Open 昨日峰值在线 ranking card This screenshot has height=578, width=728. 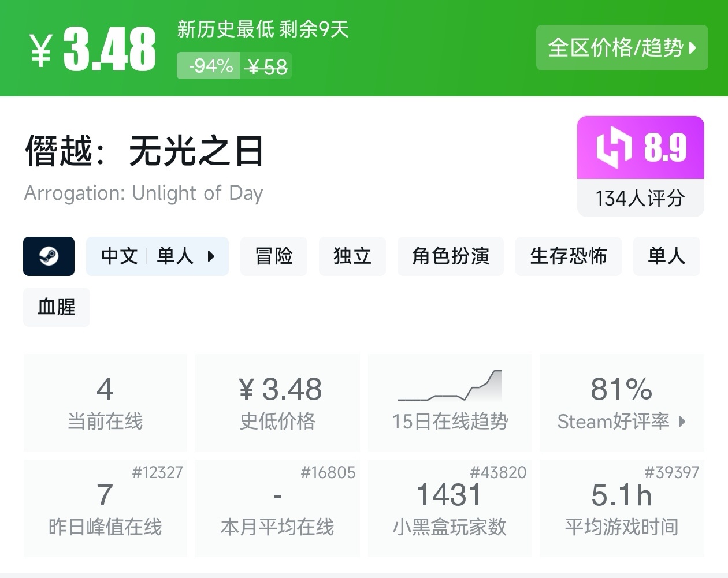[105, 508]
